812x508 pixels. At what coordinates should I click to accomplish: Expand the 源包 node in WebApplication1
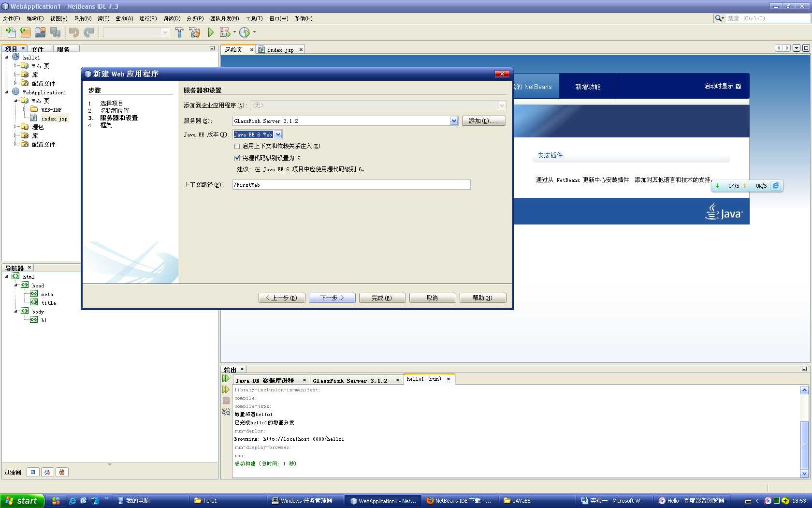[16, 127]
